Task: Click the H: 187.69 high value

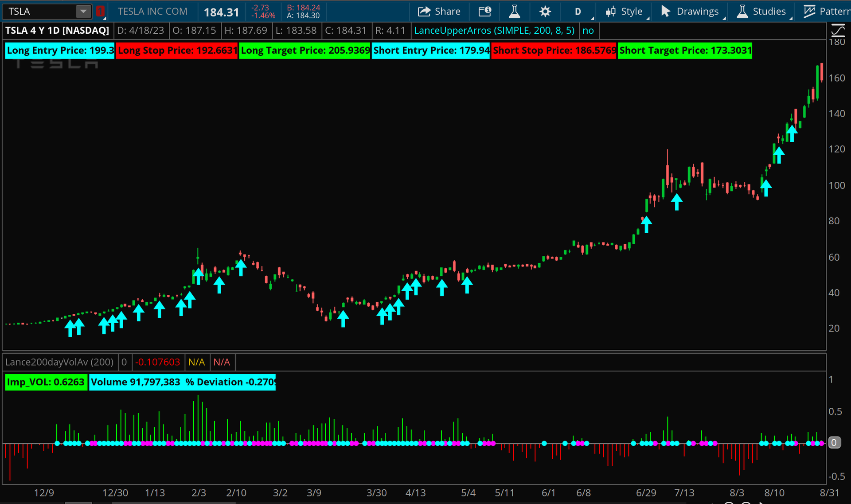Action: click(x=246, y=31)
